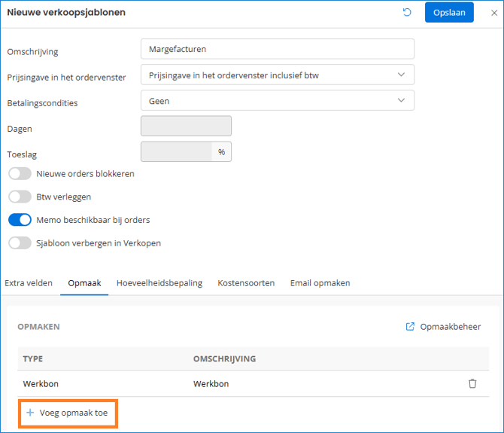This screenshot has width=504, height=433.
Task: Delete the Werkbon row with trash icon
Action: 472,383
